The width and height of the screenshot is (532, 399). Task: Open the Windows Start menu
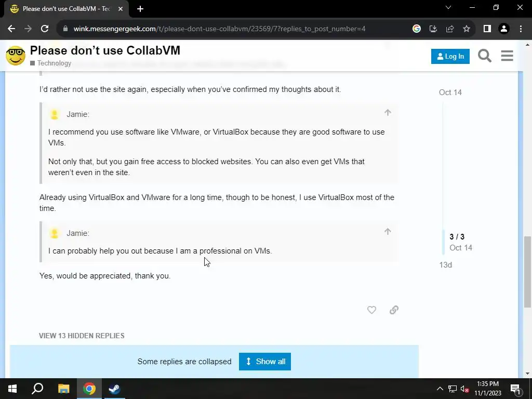(12, 389)
